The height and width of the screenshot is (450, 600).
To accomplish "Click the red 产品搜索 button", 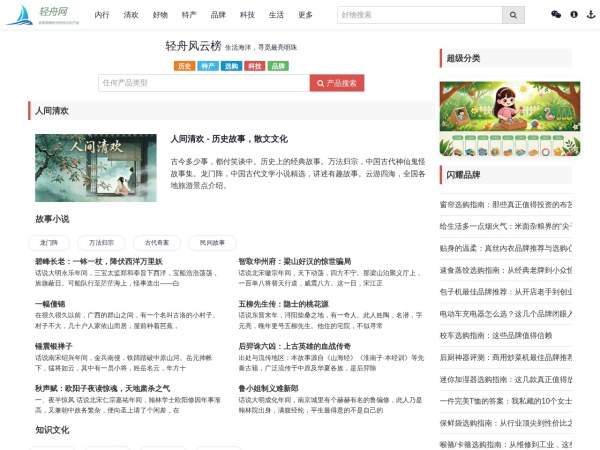I will coord(337,83).
